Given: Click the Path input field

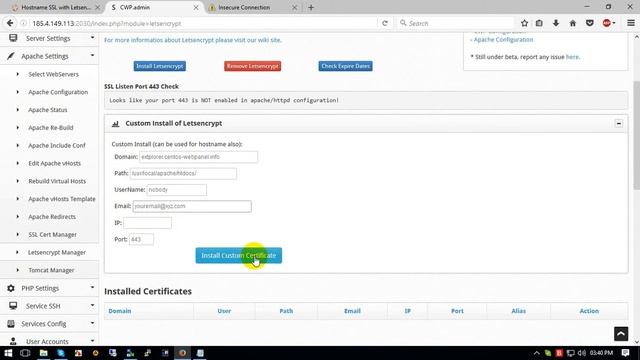Looking at the screenshot, I should [x=183, y=173].
